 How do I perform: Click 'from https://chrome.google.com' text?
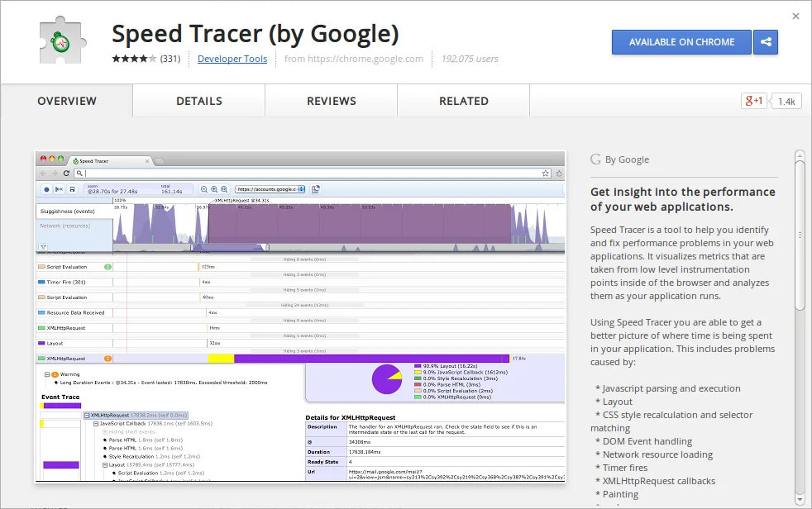coord(354,59)
